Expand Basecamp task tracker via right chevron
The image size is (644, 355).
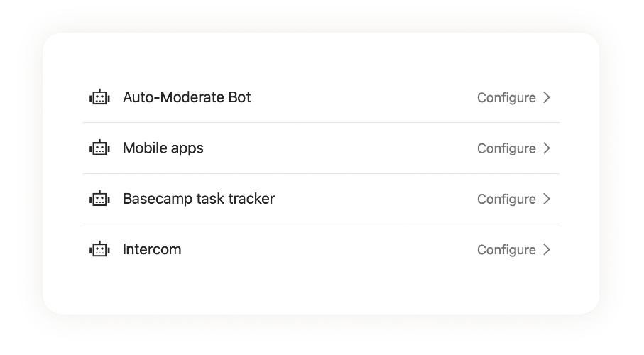click(547, 199)
